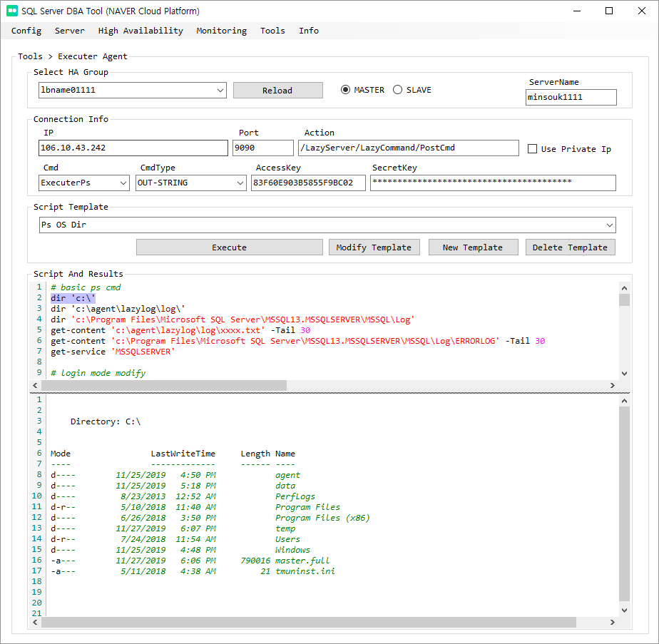Open the High Availability menu

click(x=141, y=31)
